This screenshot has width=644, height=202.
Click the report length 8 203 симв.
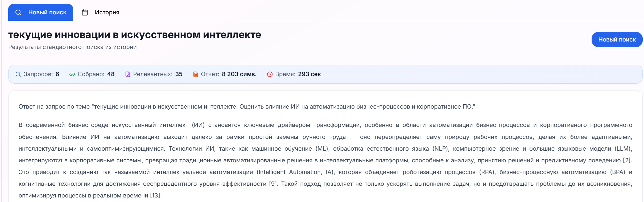pos(239,74)
